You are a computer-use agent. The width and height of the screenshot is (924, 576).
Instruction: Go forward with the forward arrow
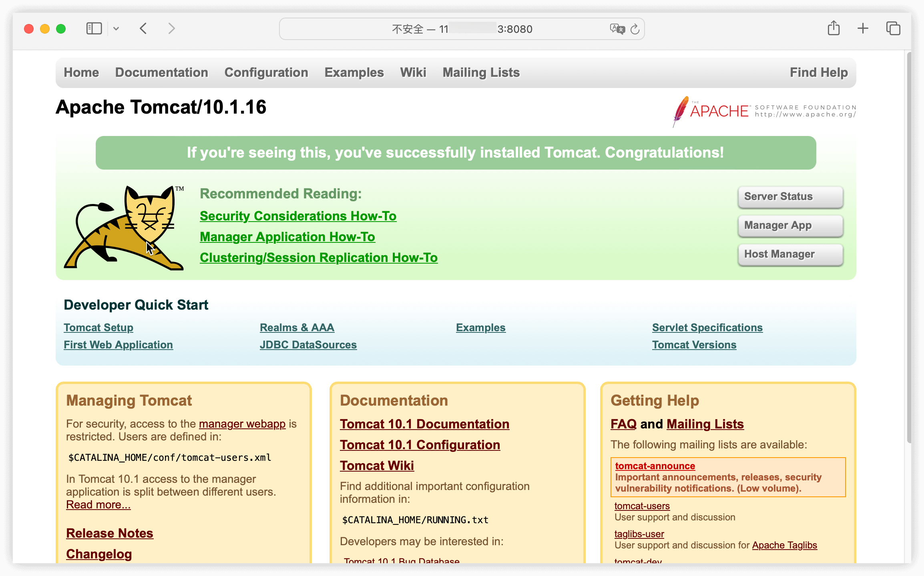click(171, 28)
